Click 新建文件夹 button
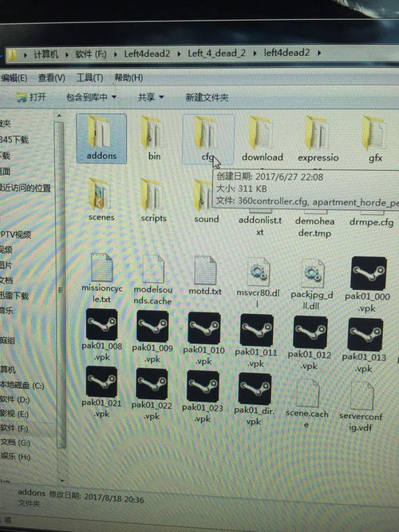This screenshot has height=532, width=399. pyautogui.click(x=207, y=97)
